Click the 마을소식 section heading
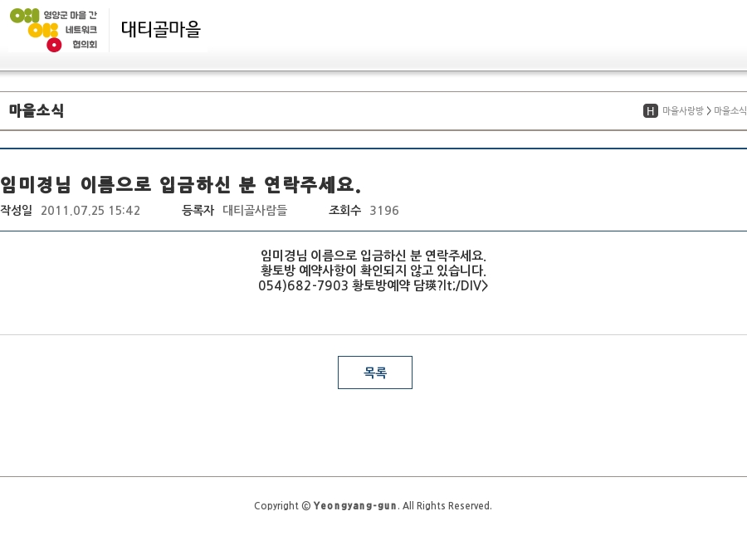The image size is (747, 560). point(37,110)
